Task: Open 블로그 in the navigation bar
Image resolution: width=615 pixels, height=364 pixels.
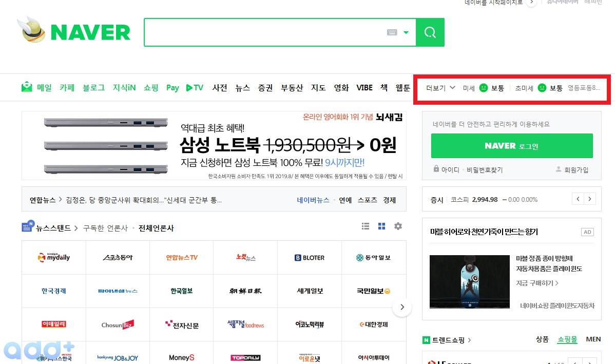Action: pyautogui.click(x=94, y=87)
